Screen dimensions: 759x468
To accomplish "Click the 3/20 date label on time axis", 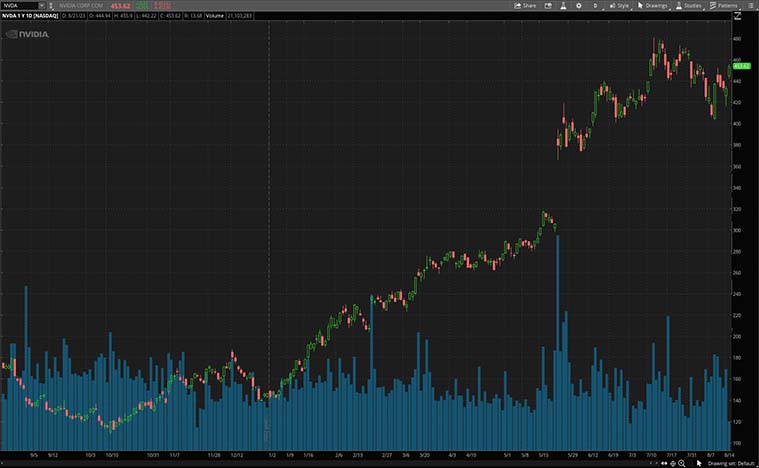I will click(x=425, y=455).
